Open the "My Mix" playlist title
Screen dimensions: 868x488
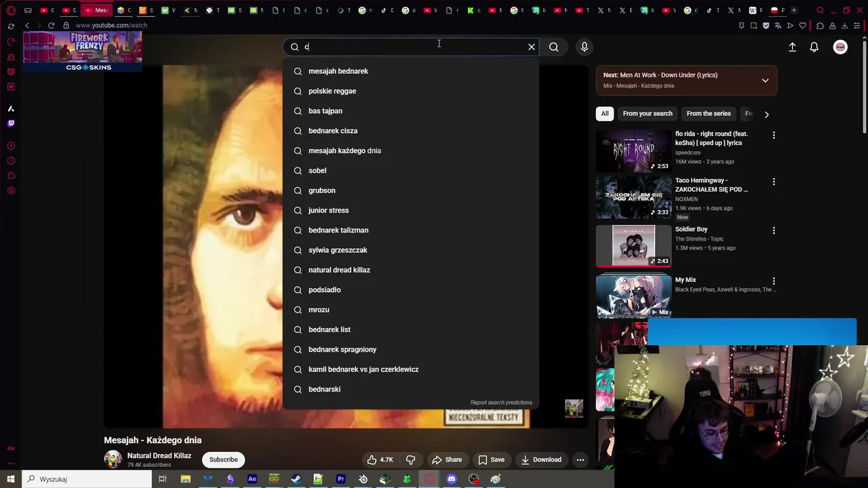pyautogui.click(x=686, y=280)
